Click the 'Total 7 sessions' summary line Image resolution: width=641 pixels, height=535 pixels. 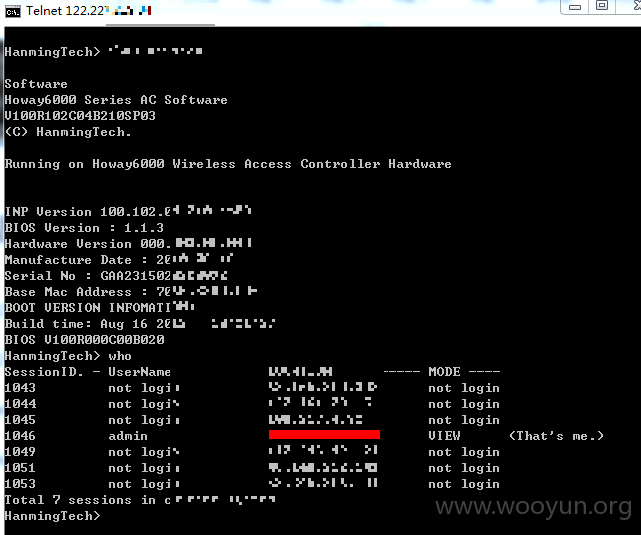[140, 500]
